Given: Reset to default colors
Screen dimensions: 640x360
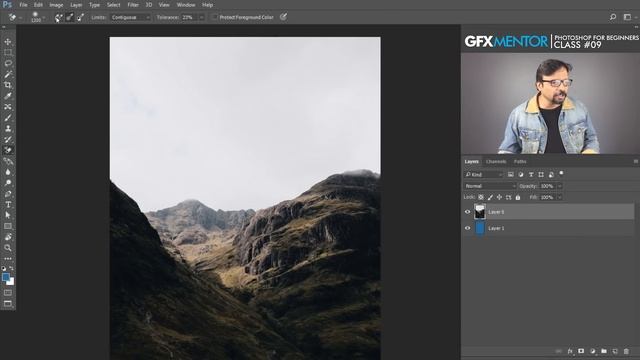Looking at the screenshot, I should (x=4, y=269).
